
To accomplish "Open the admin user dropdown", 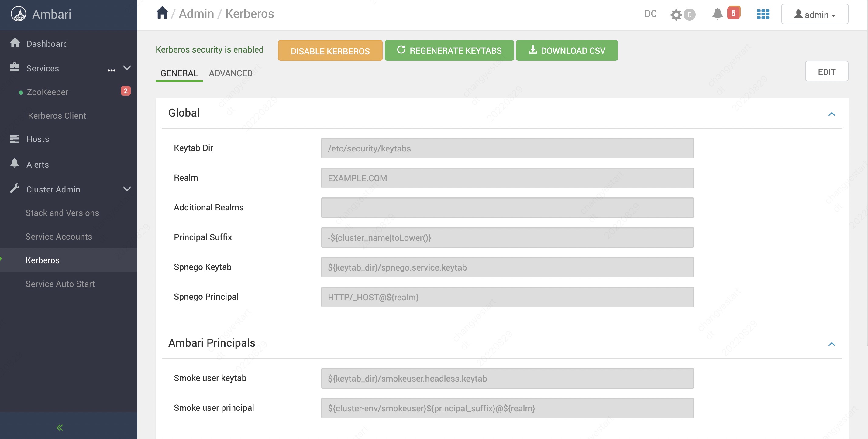I will [x=815, y=15].
